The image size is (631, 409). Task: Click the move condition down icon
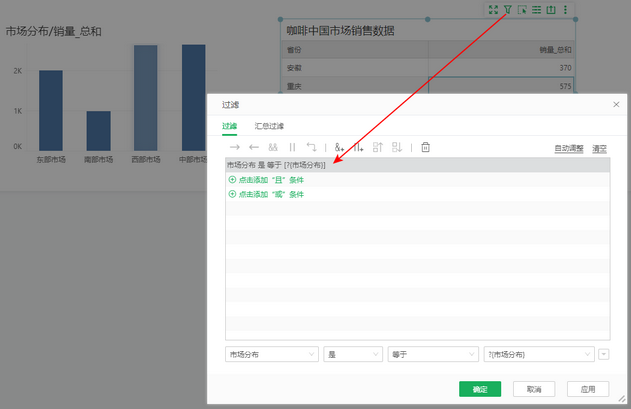point(396,147)
